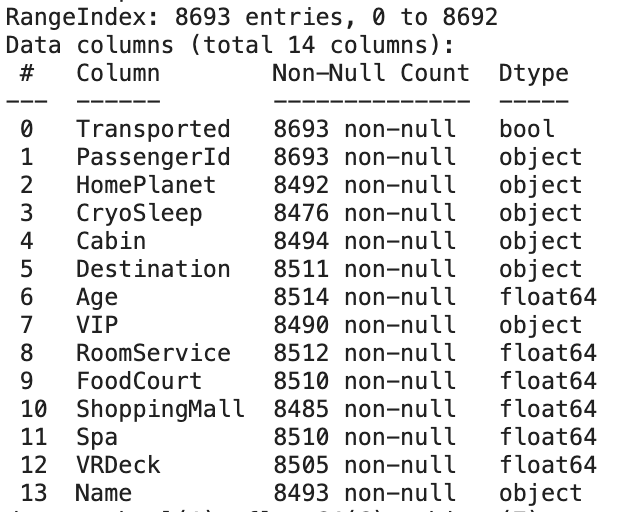This screenshot has height=512, width=626.
Task: Click the 'ShoppingMall' column name
Action: (159, 409)
